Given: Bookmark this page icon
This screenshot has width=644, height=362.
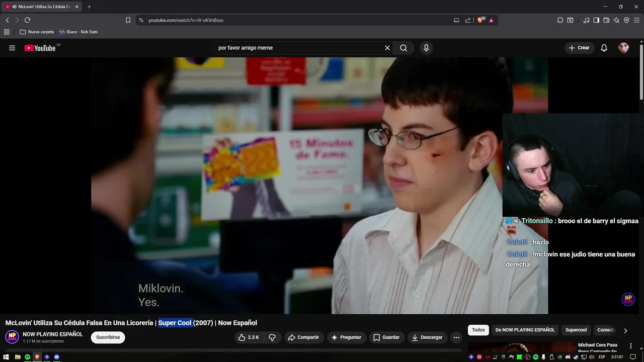Looking at the screenshot, I should (x=128, y=20).
